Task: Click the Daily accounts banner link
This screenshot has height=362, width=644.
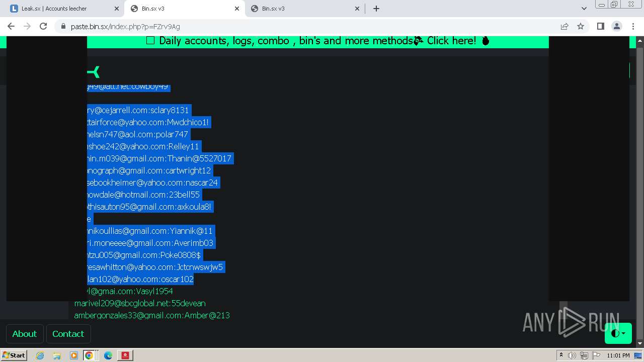Action: [x=318, y=41]
